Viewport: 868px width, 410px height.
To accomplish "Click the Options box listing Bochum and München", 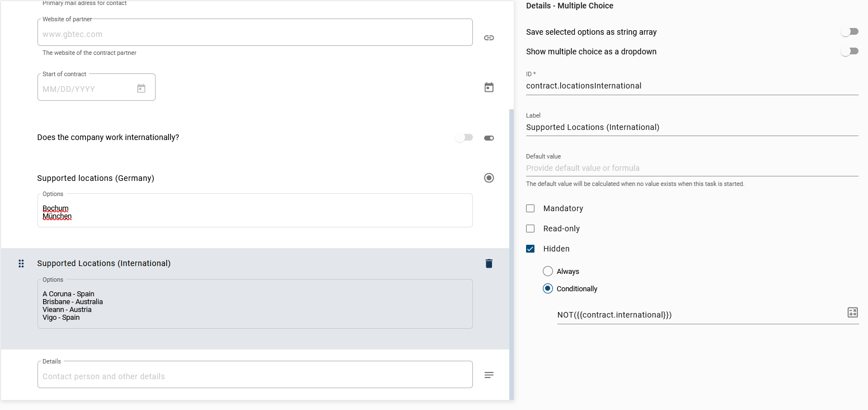I will [x=255, y=212].
